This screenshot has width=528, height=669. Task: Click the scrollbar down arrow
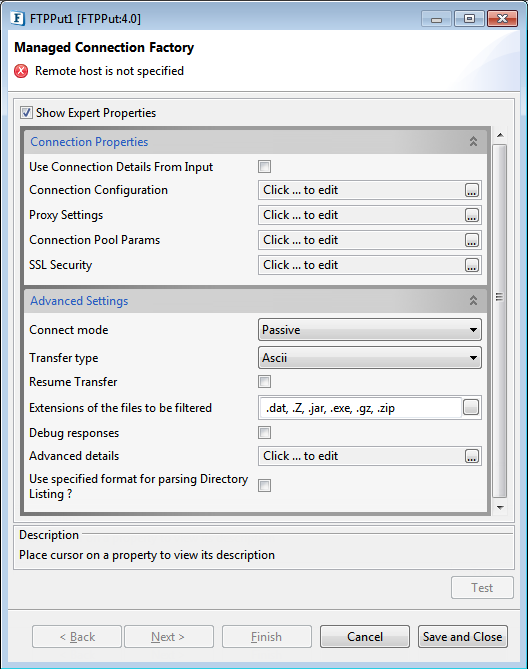pos(500,508)
